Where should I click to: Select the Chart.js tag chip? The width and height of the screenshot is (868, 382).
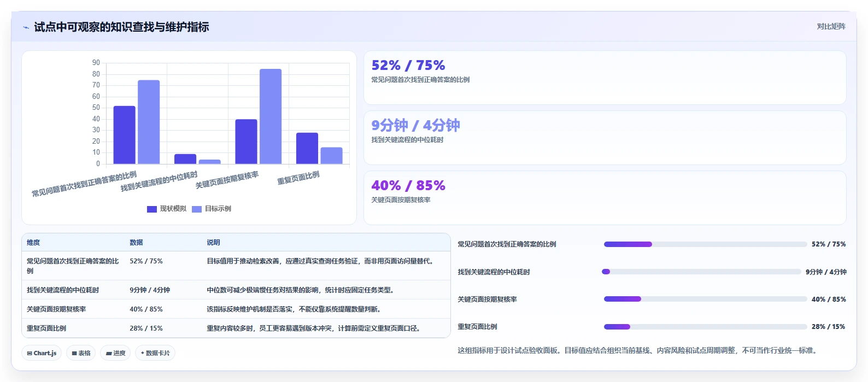(42, 353)
